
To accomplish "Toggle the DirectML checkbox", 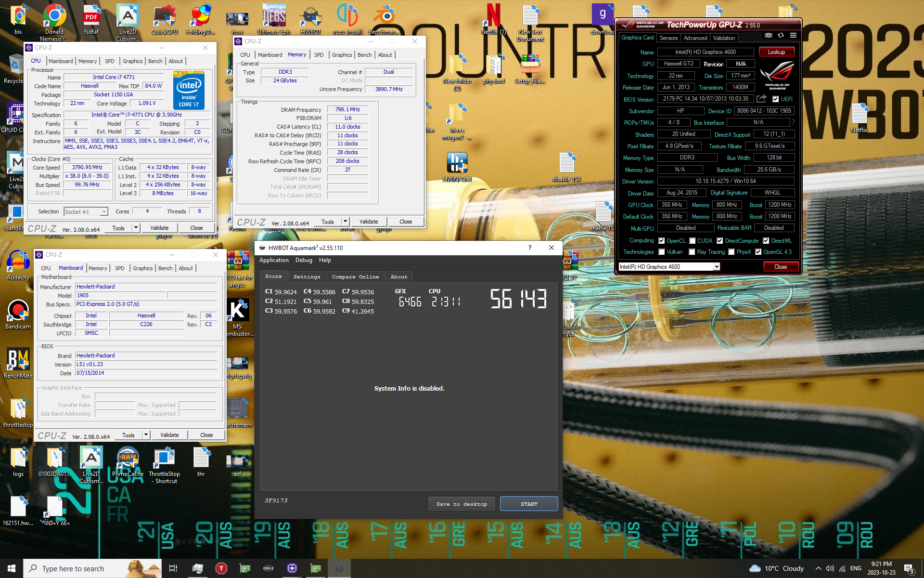I will (x=766, y=241).
